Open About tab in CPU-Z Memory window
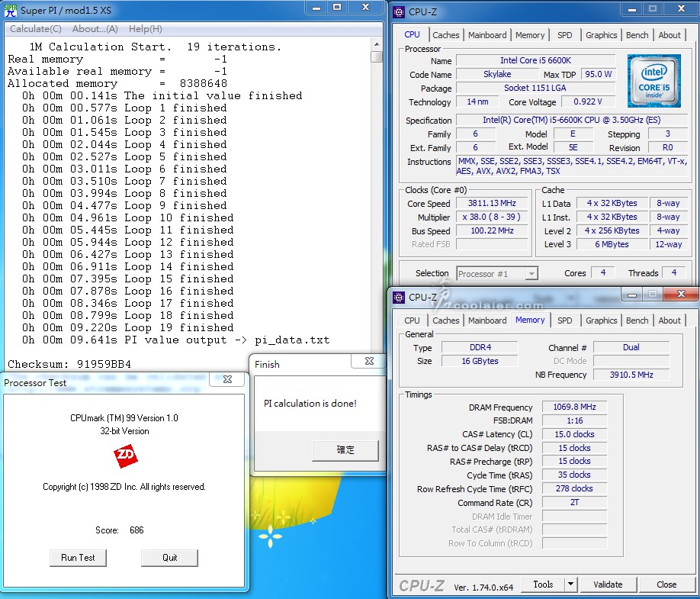The image size is (700, 599). click(669, 320)
